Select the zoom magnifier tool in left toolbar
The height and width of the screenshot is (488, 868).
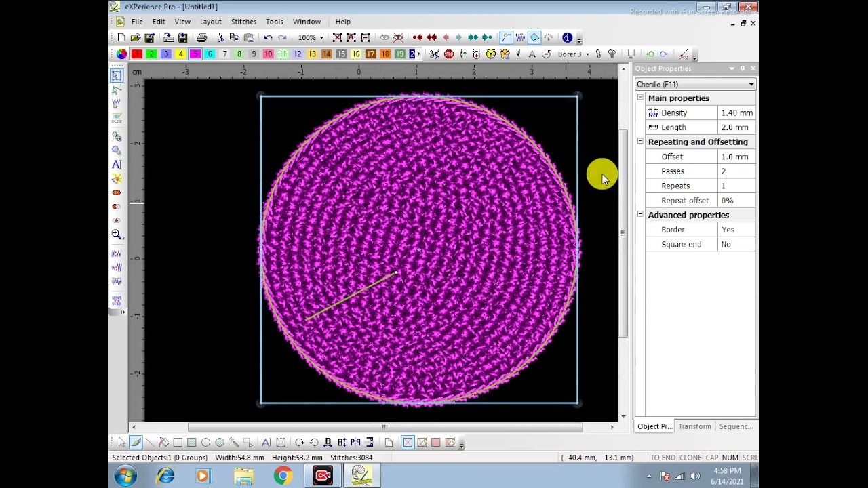(117, 235)
